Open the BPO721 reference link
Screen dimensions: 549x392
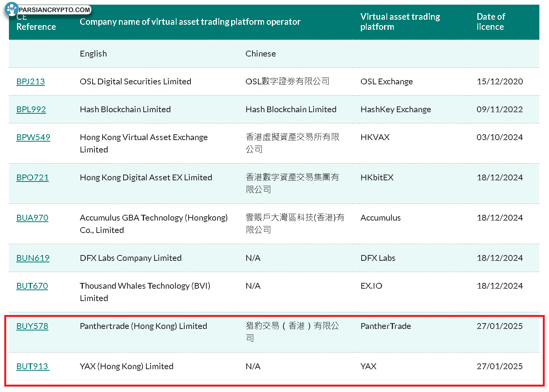point(33,178)
